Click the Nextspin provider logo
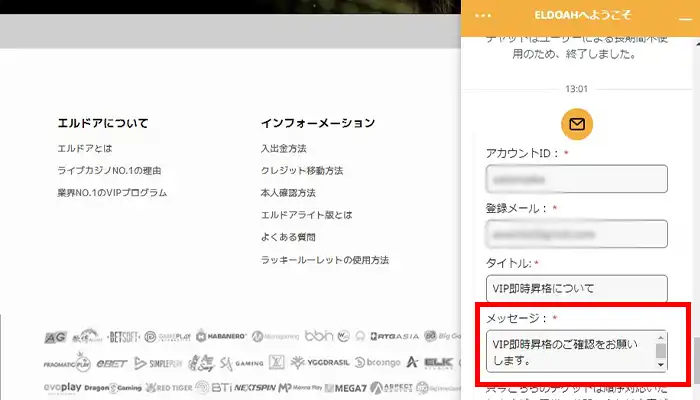Viewport: 700px width, 400px height. click(x=255, y=388)
